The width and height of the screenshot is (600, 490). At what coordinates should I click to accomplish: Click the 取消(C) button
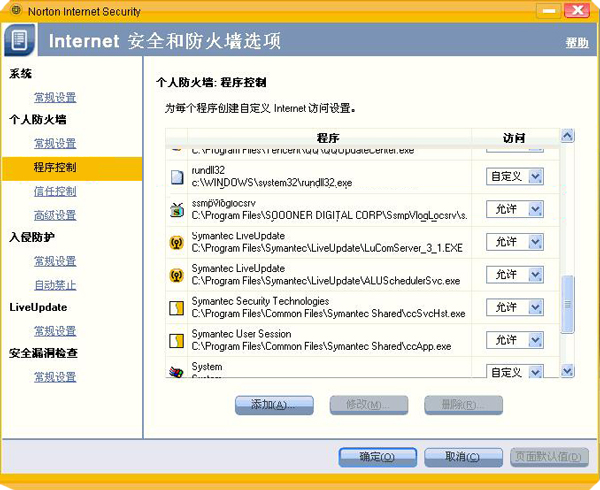463,457
